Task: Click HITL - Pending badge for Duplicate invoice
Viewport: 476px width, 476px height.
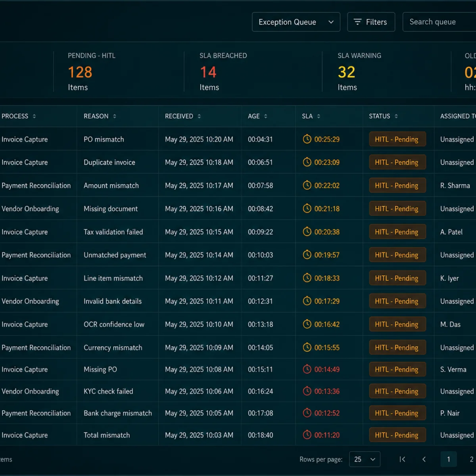Action: pyautogui.click(x=397, y=162)
